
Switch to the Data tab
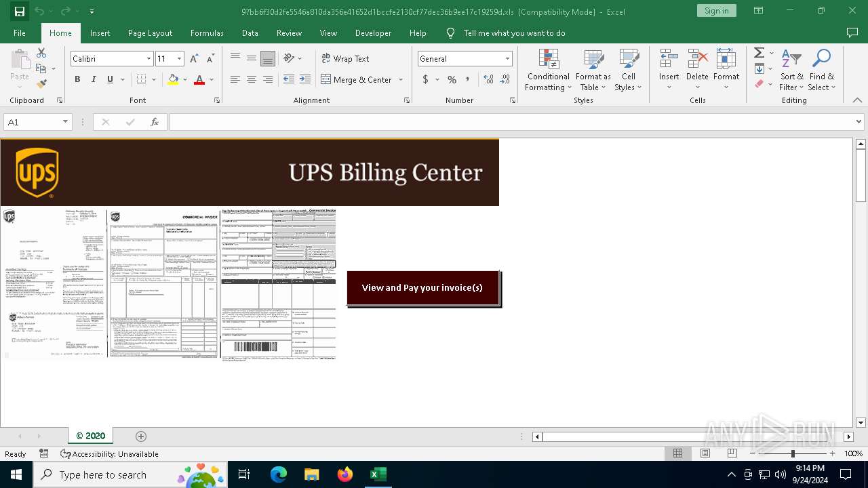[250, 33]
